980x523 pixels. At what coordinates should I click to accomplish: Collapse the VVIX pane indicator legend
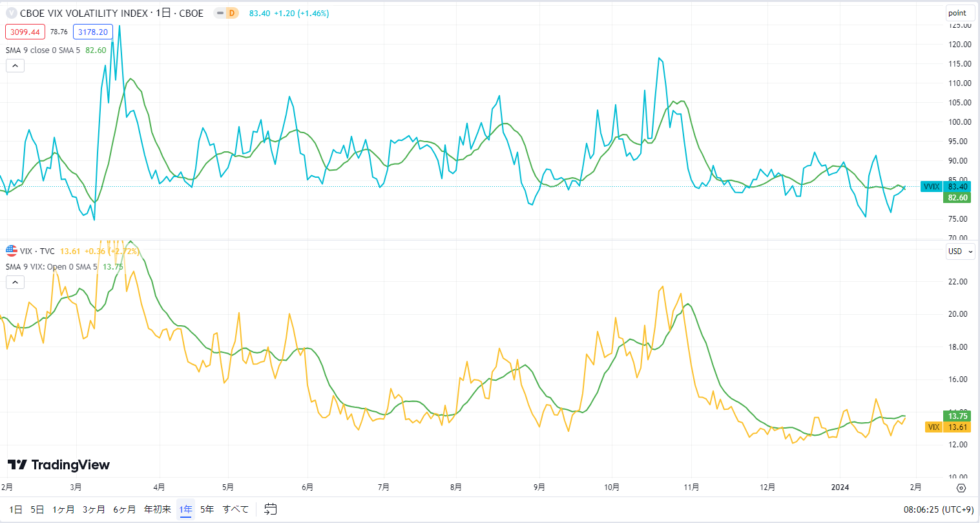click(15, 65)
